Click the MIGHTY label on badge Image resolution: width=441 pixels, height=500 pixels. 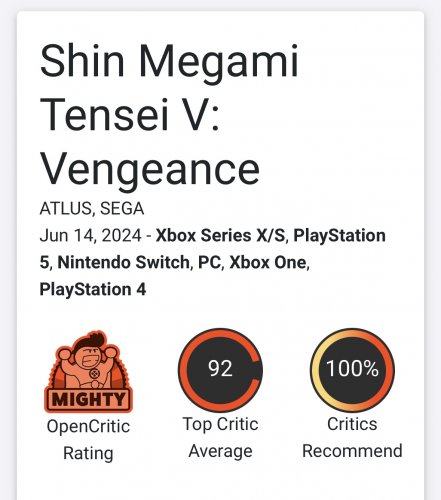click(88, 399)
